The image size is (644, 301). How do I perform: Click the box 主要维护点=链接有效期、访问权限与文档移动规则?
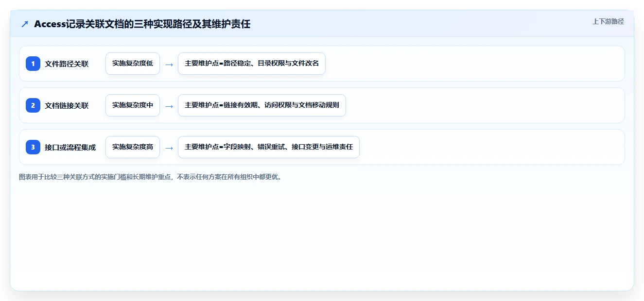(x=262, y=105)
